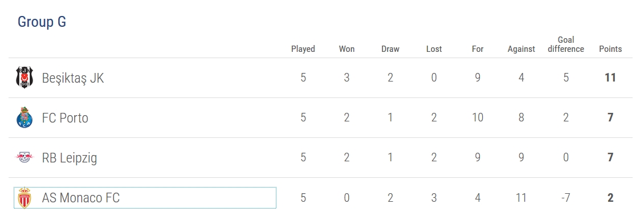Screen dimensions: 644x224
Task: Click the Played column header
Action: pyautogui.click(x=303, y=49)
